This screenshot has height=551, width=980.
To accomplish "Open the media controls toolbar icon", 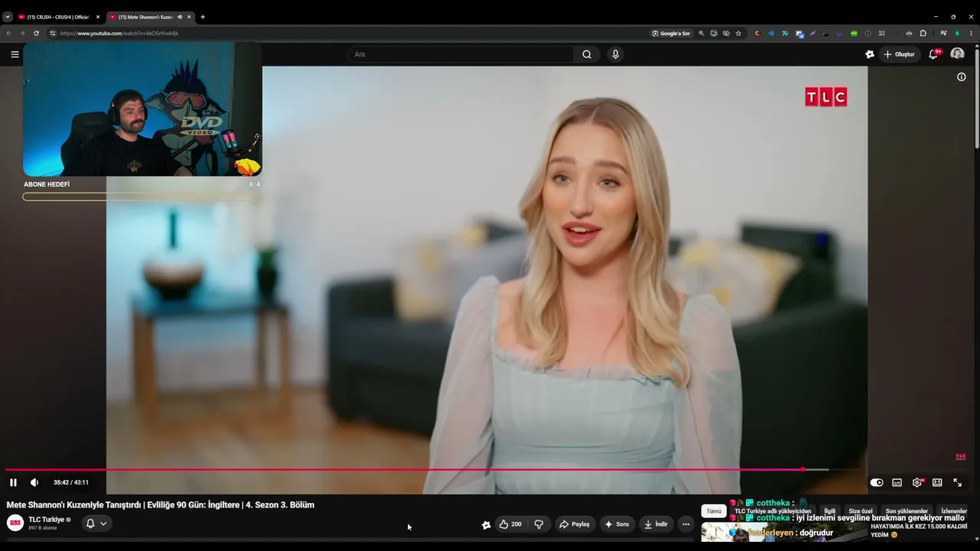I will coord(943,33).
